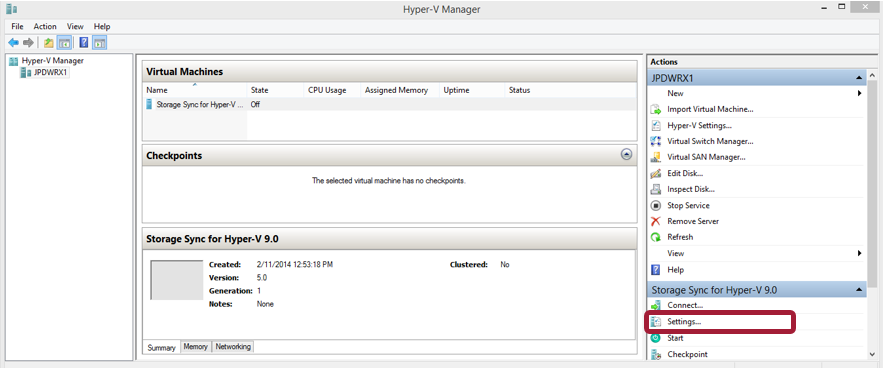883x368 pixels.
Task: Open Settings... for Storage Sync VM
Action: click(x=684, y=322)
